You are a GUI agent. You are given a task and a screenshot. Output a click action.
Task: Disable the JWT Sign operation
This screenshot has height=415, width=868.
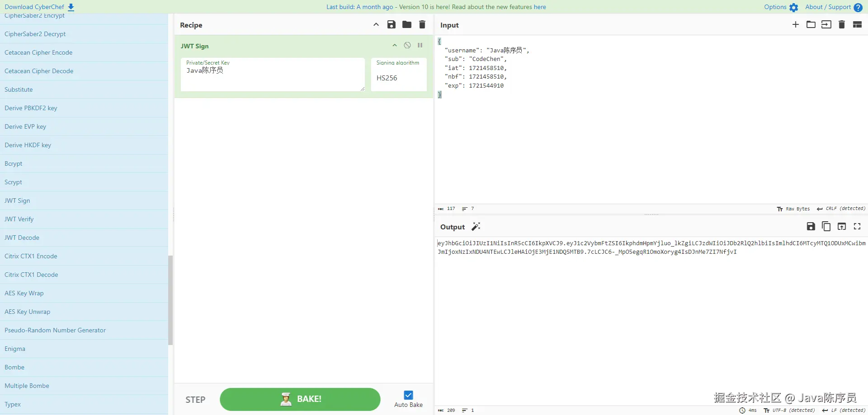[407, 46]
